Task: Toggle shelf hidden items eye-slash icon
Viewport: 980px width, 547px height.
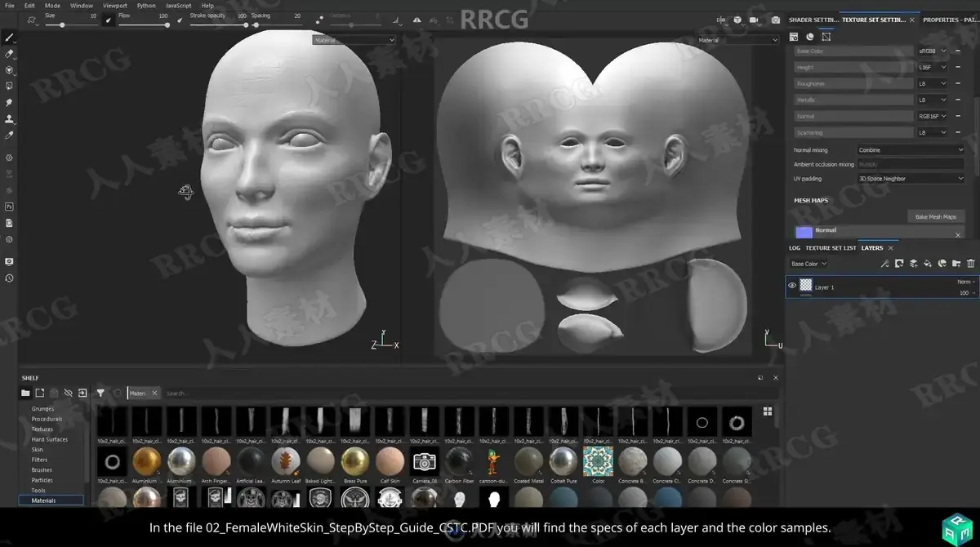Action: 68,393
